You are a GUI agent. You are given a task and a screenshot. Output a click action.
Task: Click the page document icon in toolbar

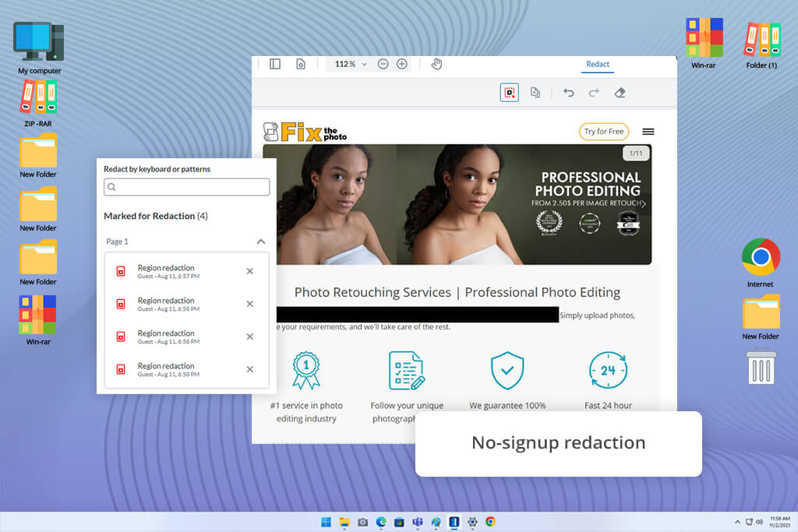301,64
